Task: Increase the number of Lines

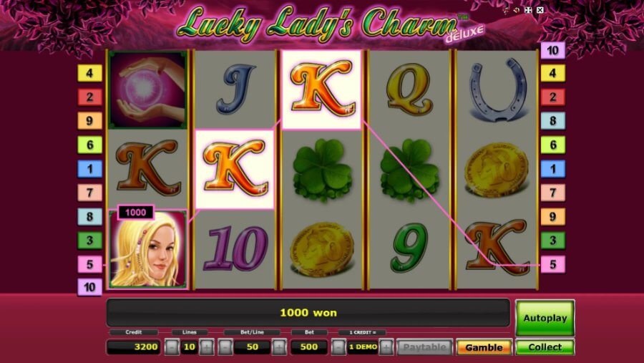Action: (x=207, y=347)
